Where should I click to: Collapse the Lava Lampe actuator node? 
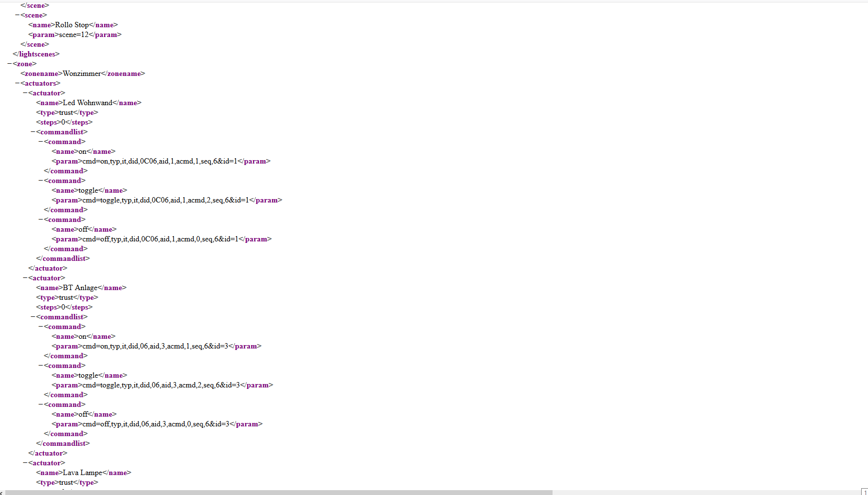(x=25, y=463)
